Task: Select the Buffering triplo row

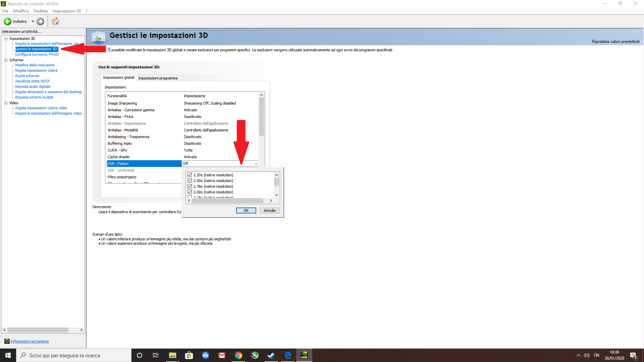Action: click(183, 143)
